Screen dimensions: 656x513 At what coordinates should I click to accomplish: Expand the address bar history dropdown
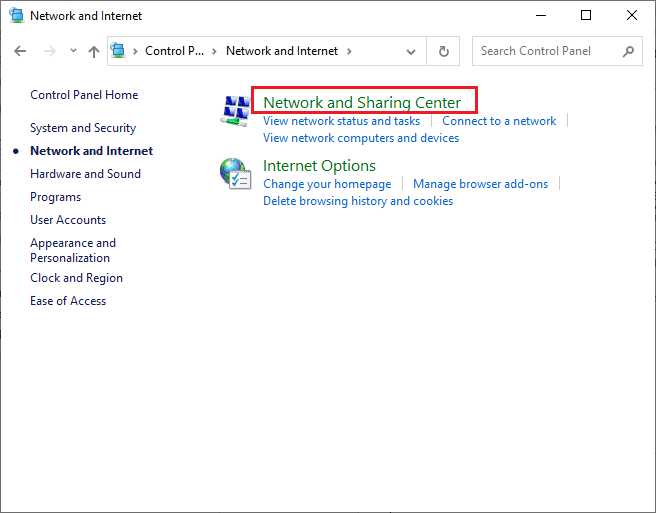[x=412, y=51]
